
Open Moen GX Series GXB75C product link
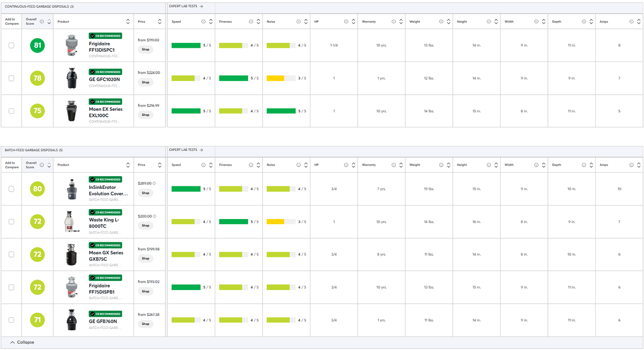coord(106,256)
